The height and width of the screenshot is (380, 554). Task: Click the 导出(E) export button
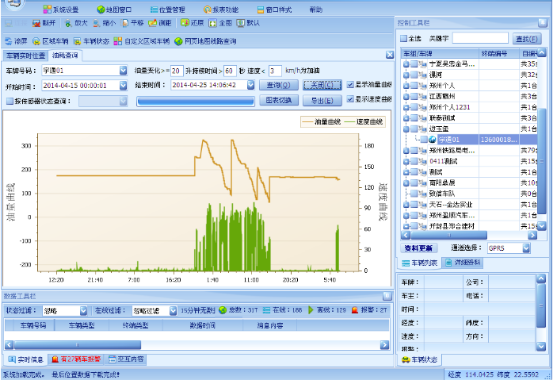322,100
